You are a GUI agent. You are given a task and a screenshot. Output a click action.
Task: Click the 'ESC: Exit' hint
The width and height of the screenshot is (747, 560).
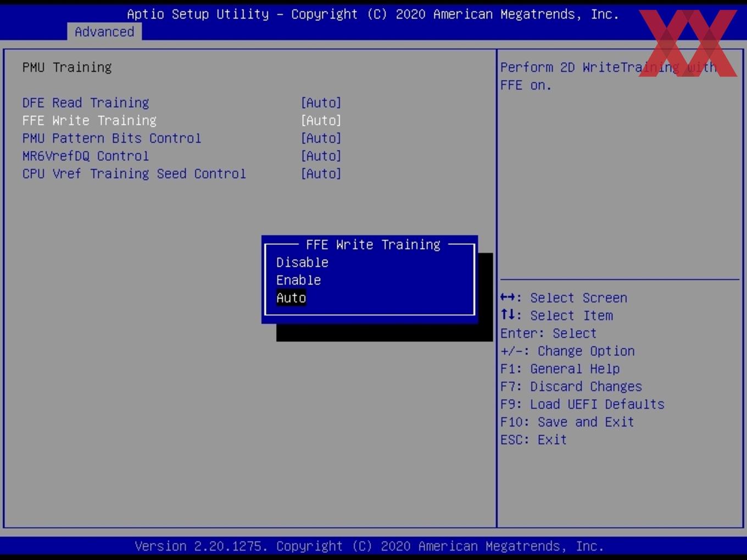click(x=533, y=440)
